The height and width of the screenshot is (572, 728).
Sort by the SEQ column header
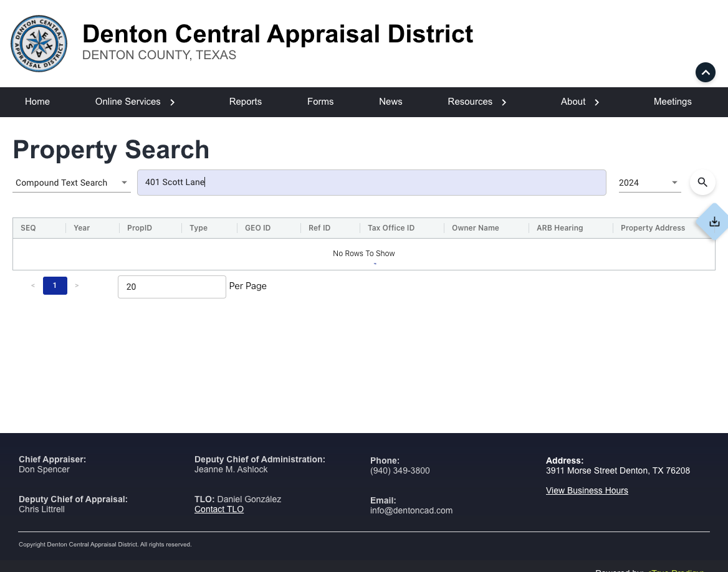(28, 228)
